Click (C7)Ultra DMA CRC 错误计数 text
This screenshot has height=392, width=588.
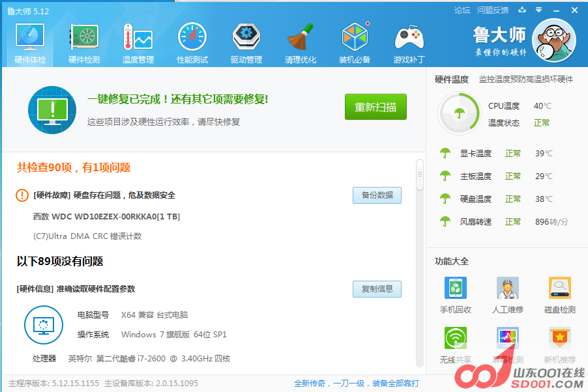coord(87,236)
